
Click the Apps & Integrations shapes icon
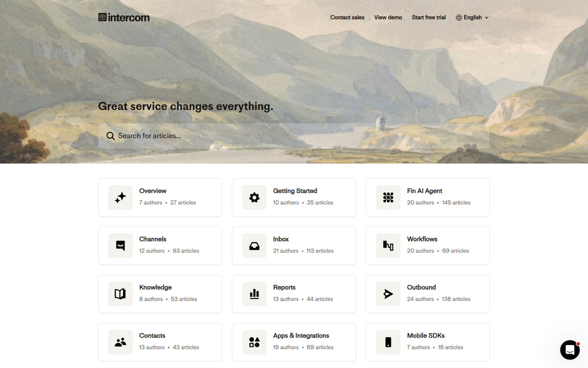coord(254,342)
